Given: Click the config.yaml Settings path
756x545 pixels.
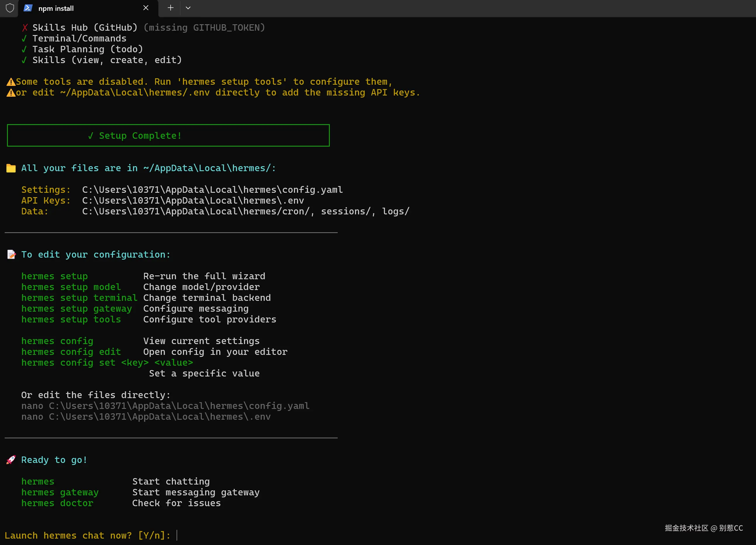Looking at the screenshot, I should [212, 190].
